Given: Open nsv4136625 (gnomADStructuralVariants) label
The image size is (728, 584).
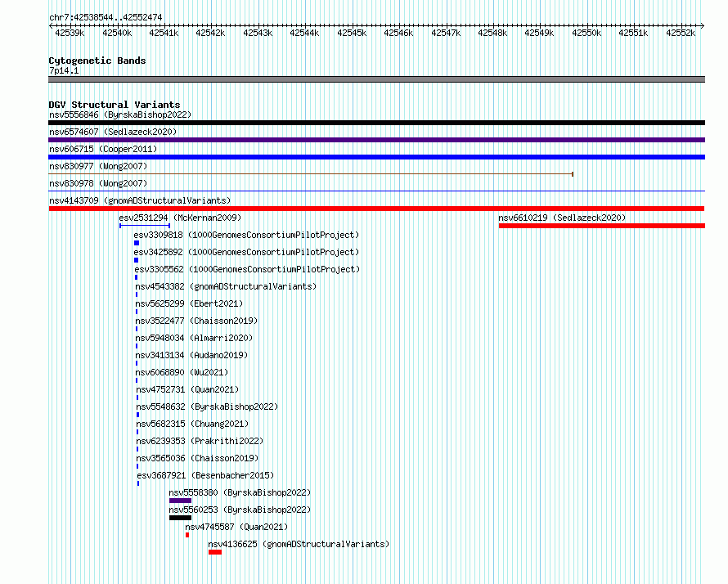Looking at the screenshot, I should [x=299, y=544].
